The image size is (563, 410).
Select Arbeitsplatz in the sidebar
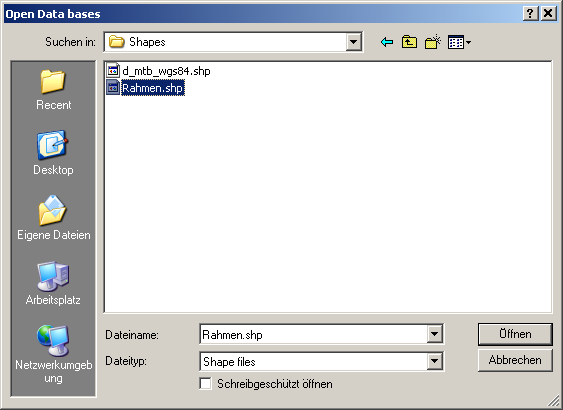point(53,283)
